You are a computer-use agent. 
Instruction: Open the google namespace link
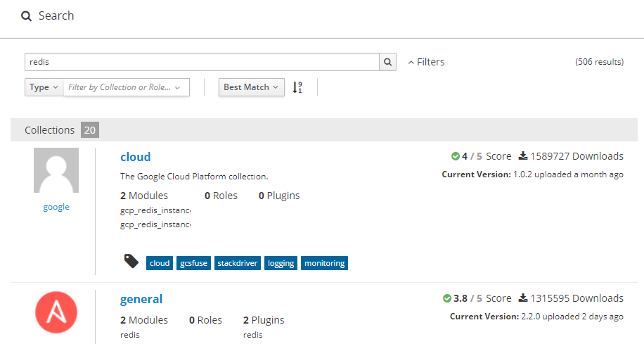coord(56,207)
